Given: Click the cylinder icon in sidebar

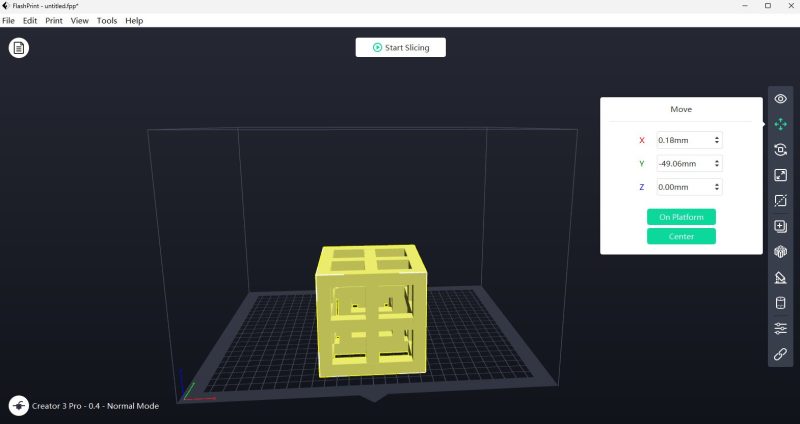Looking at the screenshot, I should [x=780, y=303].
